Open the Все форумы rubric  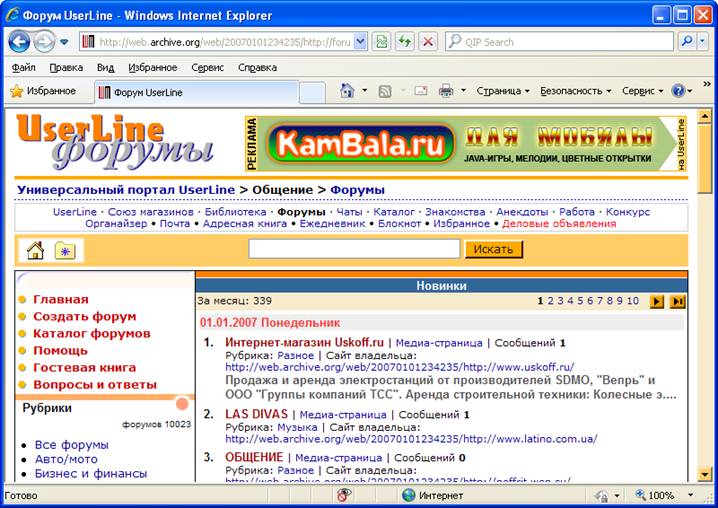pyautogui.click(x=71, y=445)
